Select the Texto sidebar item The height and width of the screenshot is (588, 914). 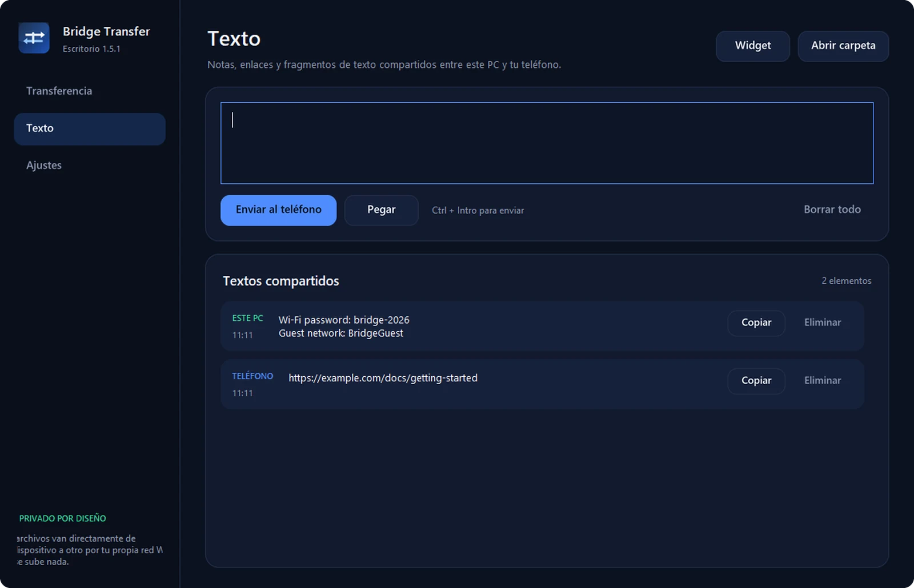90,129
